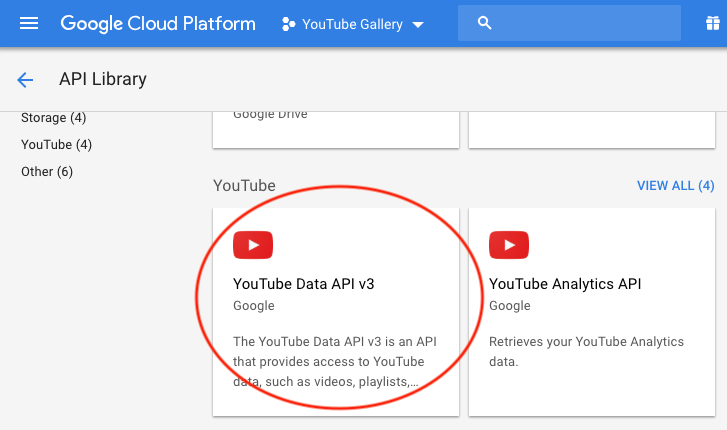727x430 pixels.
Task: Select the YouTube (4) category filter
Action: 56,145
